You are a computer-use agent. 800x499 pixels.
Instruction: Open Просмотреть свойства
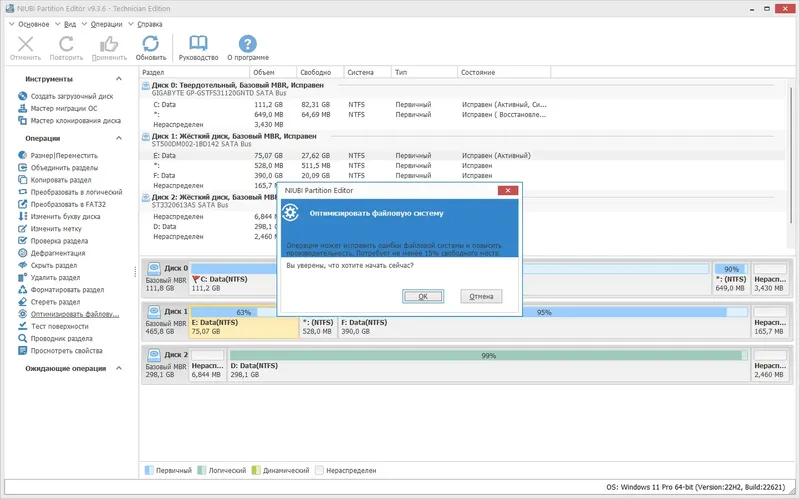(60, 351)
